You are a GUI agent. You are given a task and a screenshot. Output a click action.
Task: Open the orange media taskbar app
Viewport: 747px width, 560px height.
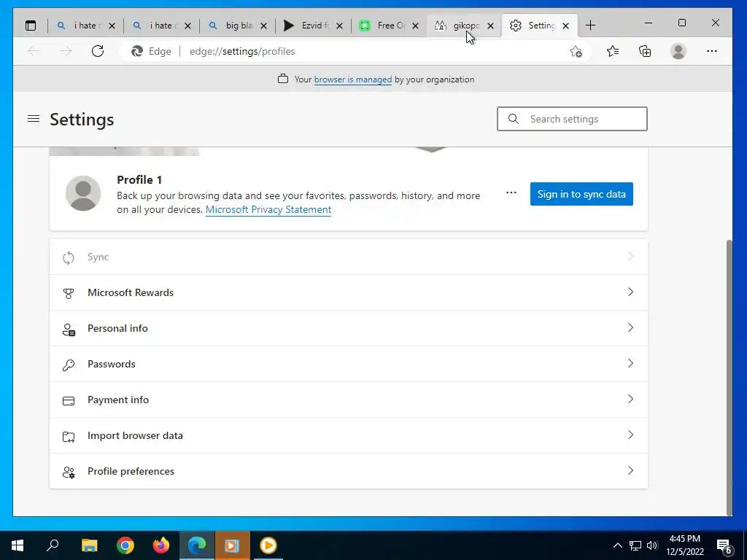click(232, 545)
